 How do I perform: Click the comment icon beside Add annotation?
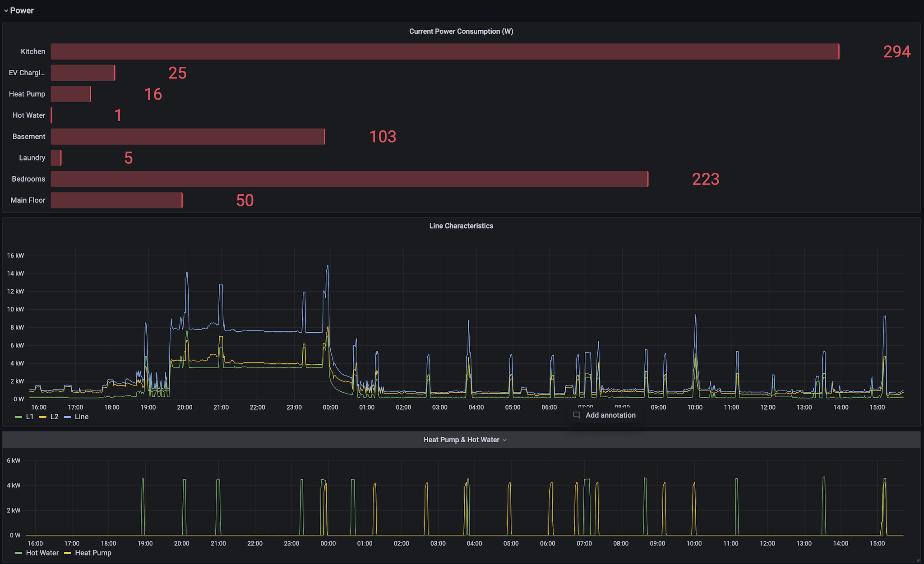click(x=577, y=415)
